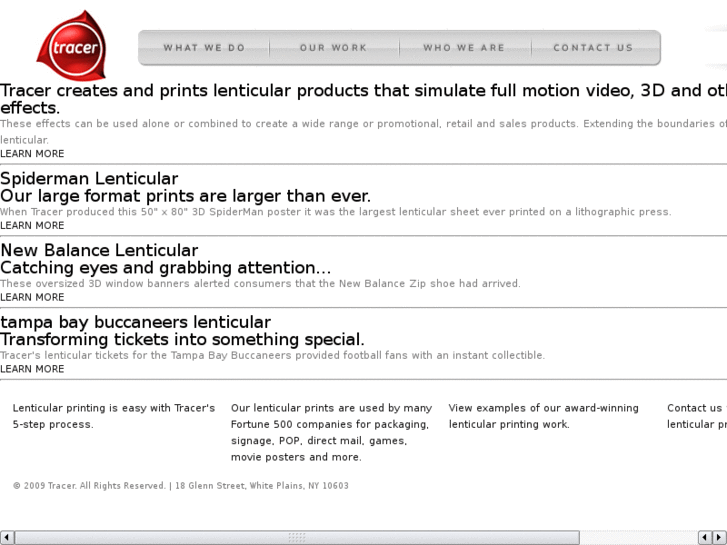Screen dimensions: 727x545
Task: Click 'Lenticular printing is easy' footer text
Action: (x=114, y=416)
